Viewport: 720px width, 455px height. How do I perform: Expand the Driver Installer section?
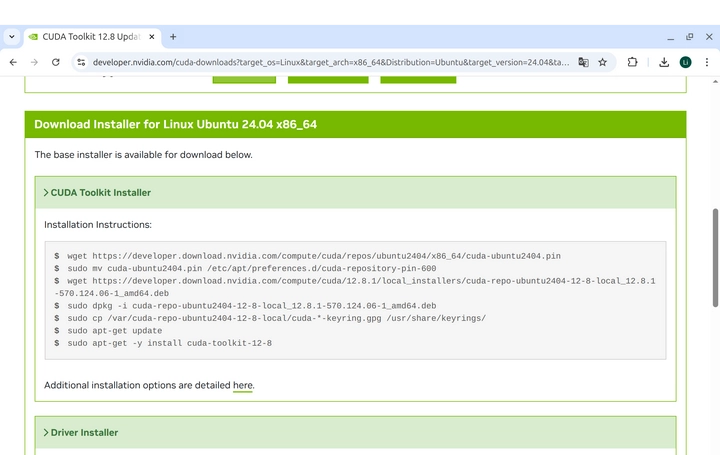84,433
